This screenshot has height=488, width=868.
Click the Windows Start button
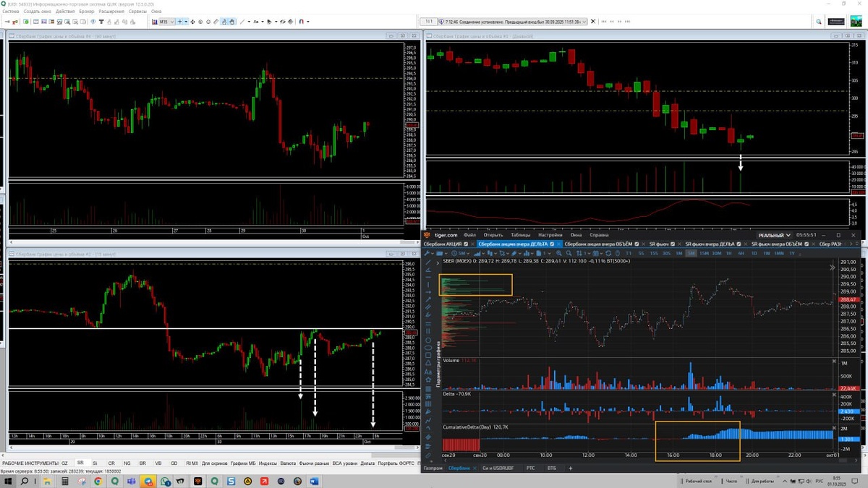coord(8,481)
